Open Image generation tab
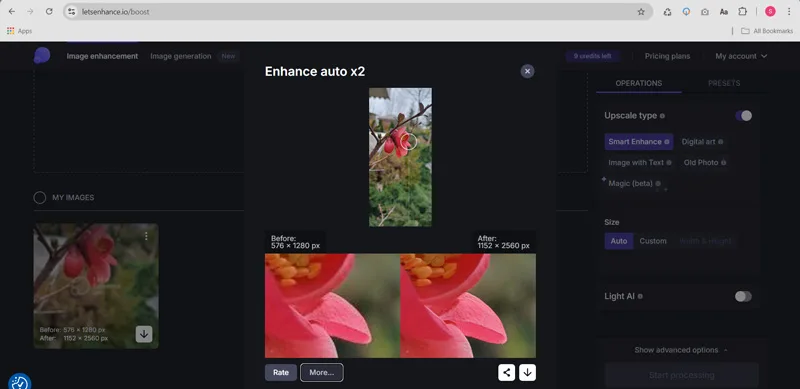 tap(181, 56)
